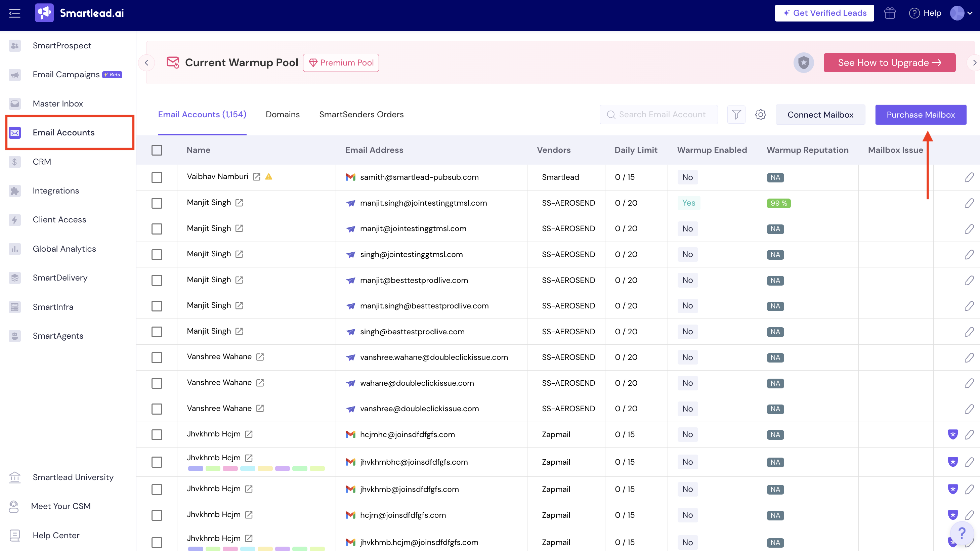The width and height of the screenshot is (980, 551).
Task: Click warning triangle beside Vaibhav Namburi
Action: tap(269, 177)
